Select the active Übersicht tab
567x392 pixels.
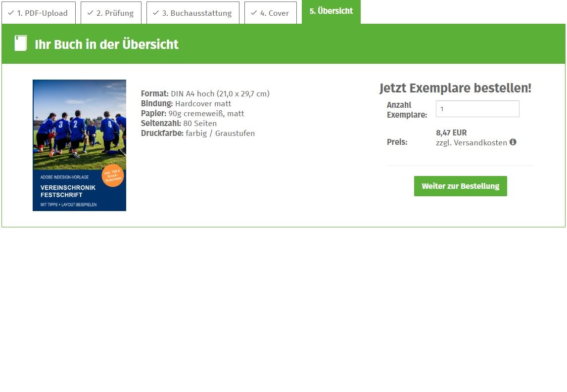click(x=331, y=11)
